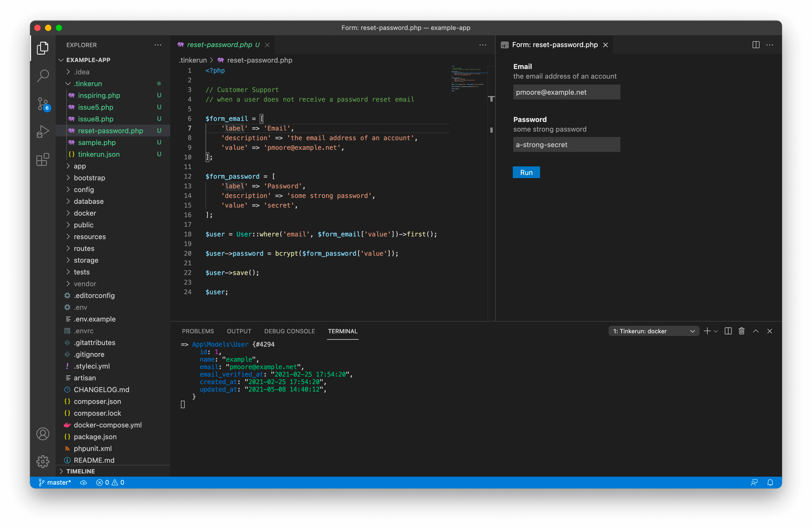
Task: Open the Search view in activity bar
Action: 43,76
